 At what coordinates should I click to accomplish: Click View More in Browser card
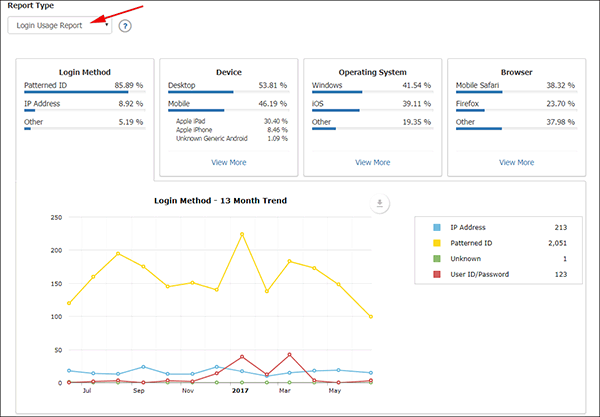coord(517,162)
